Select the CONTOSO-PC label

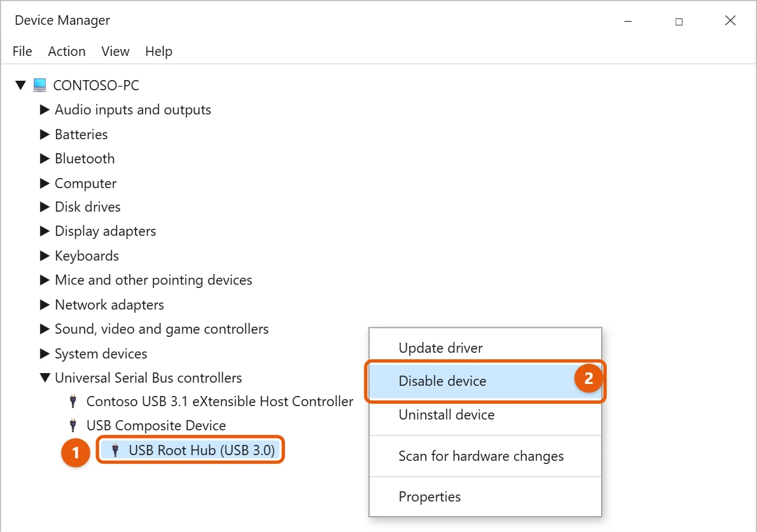(96, 85)
